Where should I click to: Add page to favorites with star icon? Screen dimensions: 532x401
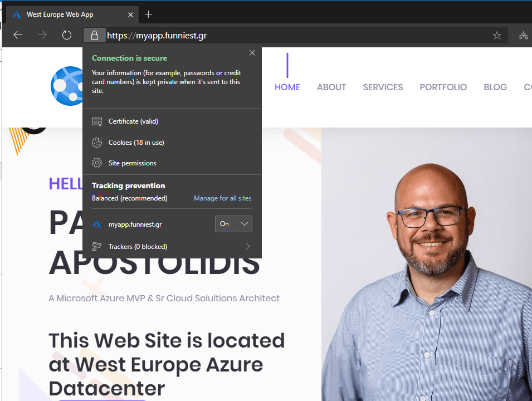[497, 35]
